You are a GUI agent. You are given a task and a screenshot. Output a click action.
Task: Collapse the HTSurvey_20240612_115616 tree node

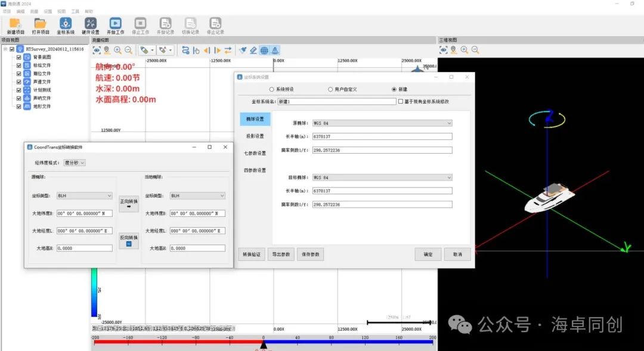click(5, 49)
